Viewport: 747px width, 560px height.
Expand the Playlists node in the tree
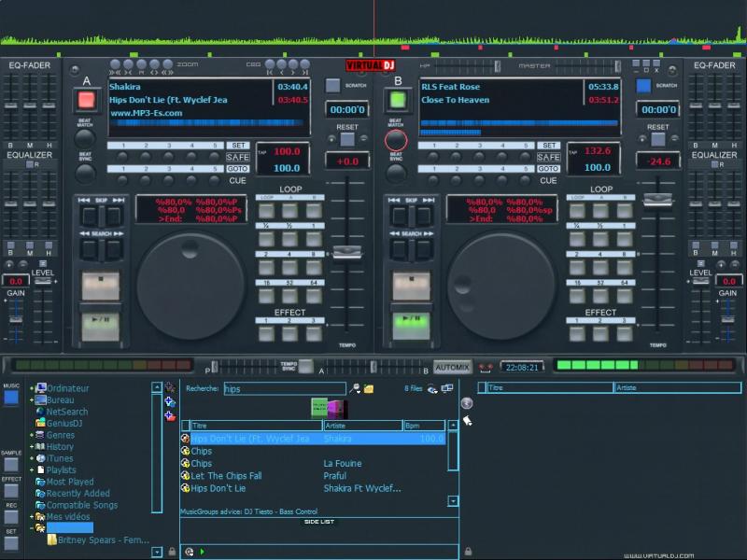click(x=32, y=470)
